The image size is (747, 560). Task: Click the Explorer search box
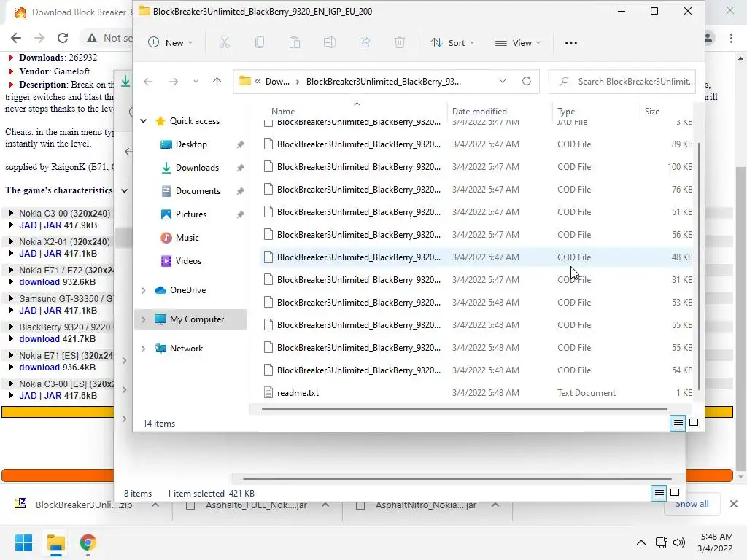(x=622, y=82)
